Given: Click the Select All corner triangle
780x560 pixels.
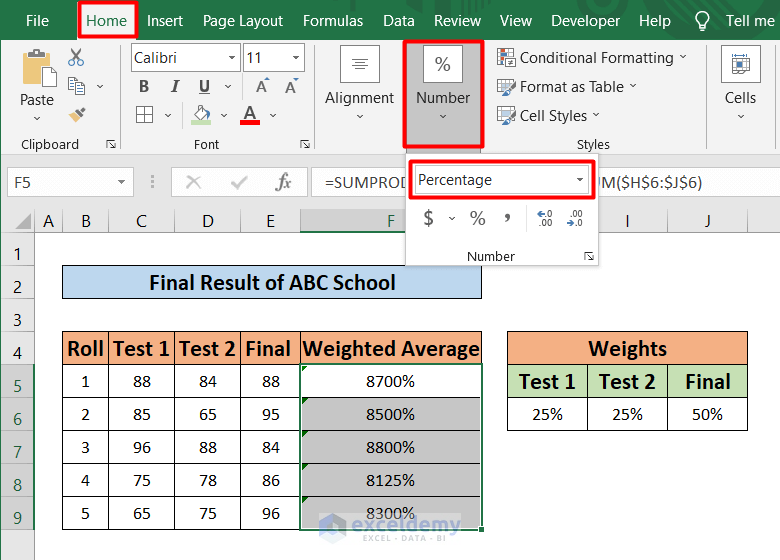Looking at the screenshot, I should [22, 221].
